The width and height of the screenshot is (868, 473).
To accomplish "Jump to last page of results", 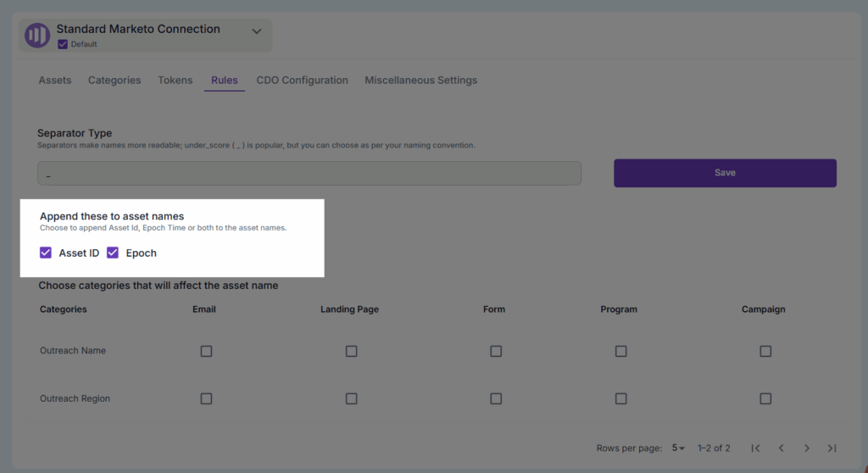I will (x=832, y=448).
